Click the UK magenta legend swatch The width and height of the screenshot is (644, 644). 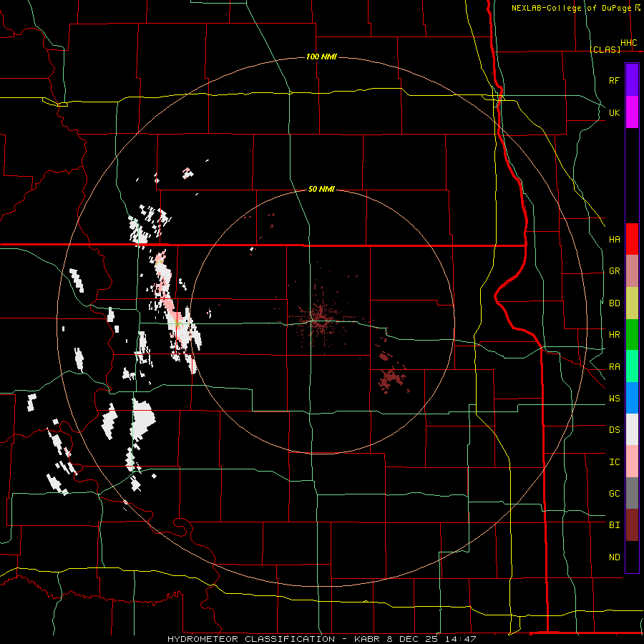click(632, 112)
